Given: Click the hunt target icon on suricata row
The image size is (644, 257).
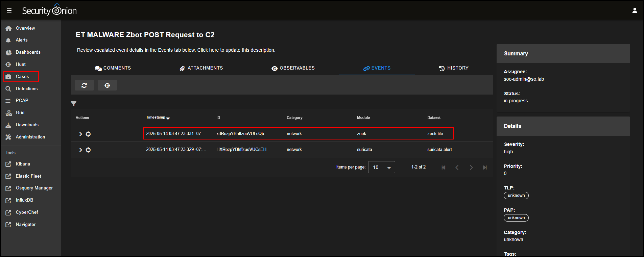Looking at the screenshot, I should pos(88,150).
